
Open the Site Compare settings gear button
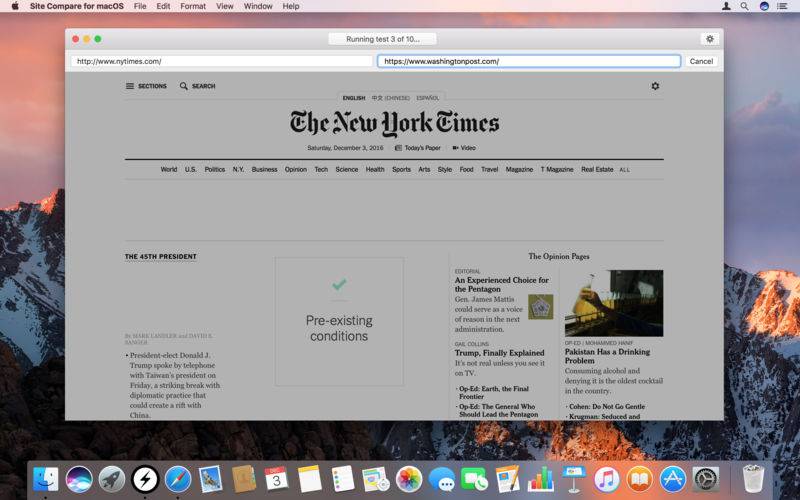[709, 39]
